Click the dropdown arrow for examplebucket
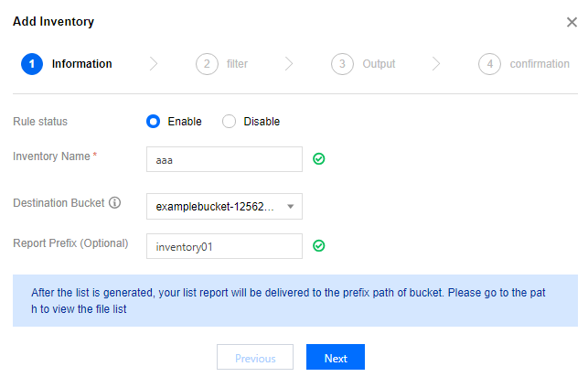Viewport: 588px width, 377px height. 290,206
